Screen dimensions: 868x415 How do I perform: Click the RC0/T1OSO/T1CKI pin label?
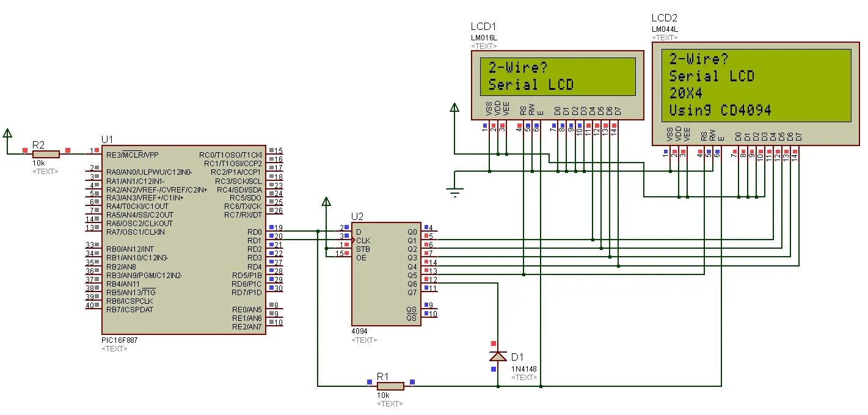230,155
